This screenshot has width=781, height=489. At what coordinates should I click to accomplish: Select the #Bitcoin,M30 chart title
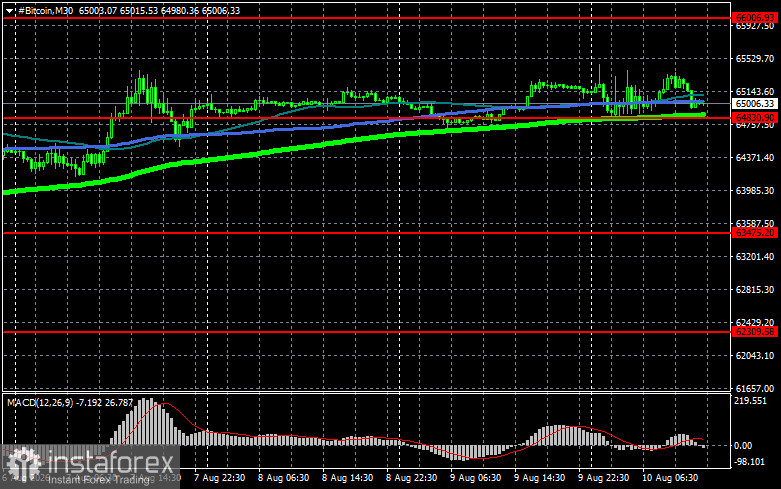(x=45, y=10)
